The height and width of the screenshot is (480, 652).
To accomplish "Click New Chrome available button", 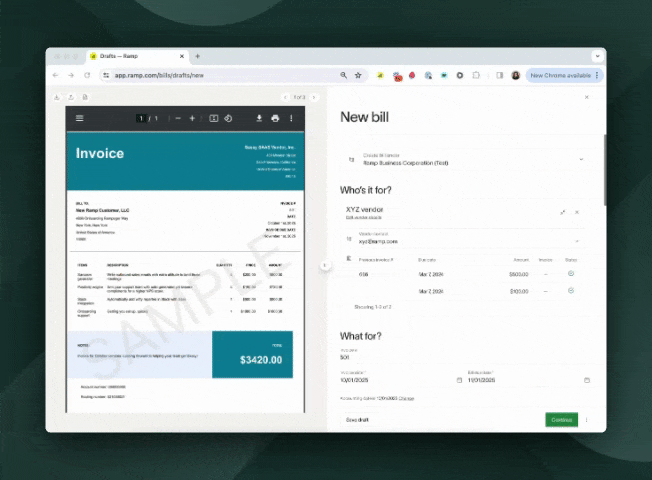I will tap(564, 75).
